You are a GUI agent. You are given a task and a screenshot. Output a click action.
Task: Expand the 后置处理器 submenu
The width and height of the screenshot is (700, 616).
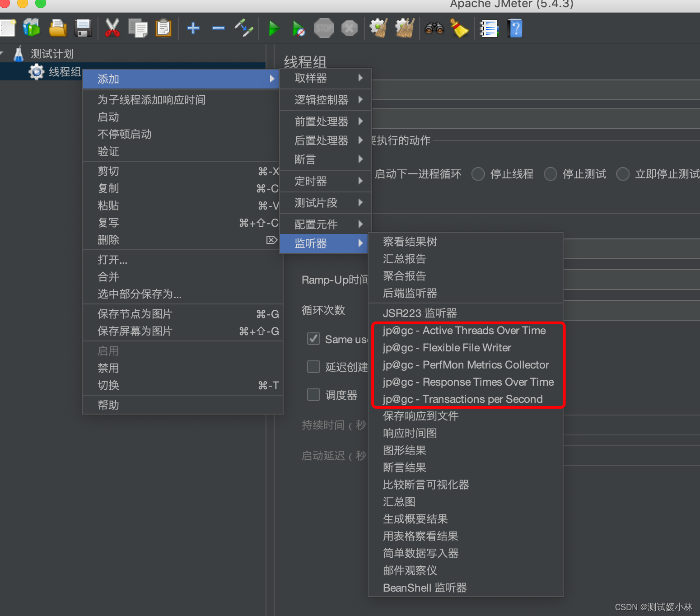pos(326,140)
